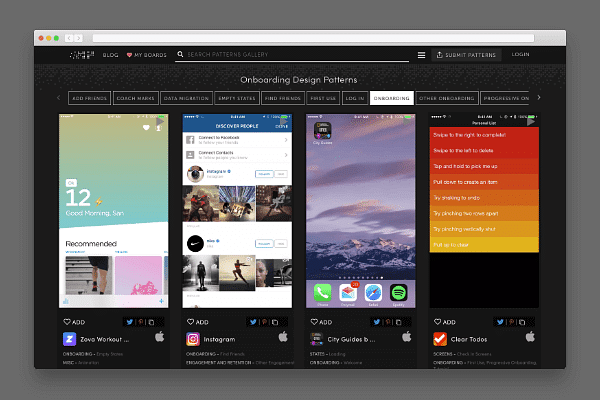Add Zova Workout to favorites

coord(74,322)
